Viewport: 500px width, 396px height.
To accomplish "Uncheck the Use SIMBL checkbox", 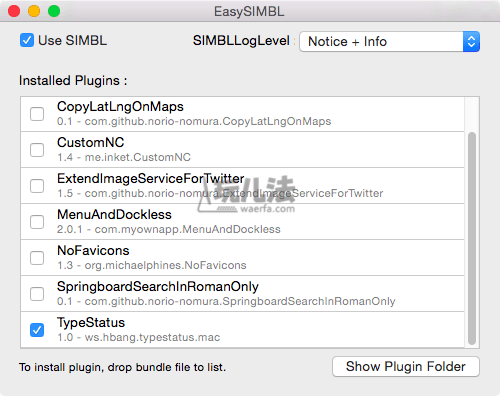I will [27, 40].
